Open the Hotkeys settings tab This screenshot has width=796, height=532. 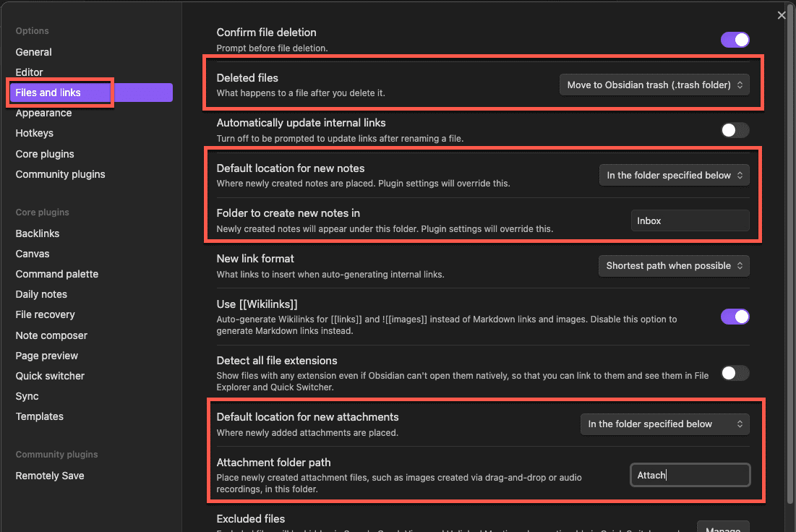[35, 133]
